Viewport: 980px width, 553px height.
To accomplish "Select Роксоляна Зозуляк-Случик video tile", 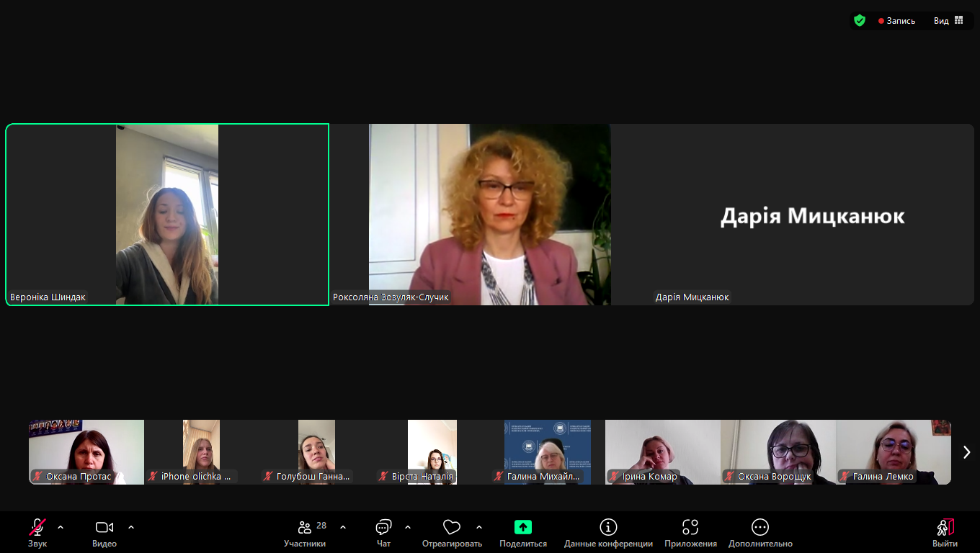I will click(x=490, y=215).
